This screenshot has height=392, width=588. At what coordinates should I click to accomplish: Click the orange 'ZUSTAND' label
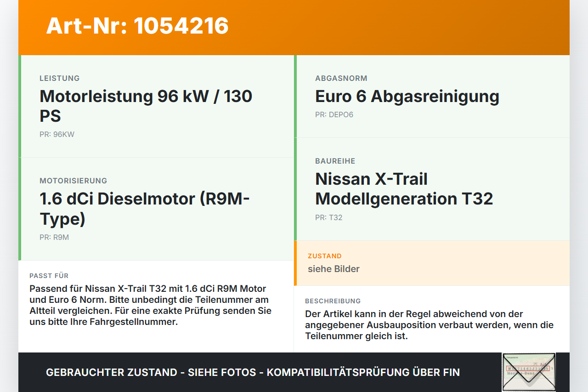pos(325,256)
